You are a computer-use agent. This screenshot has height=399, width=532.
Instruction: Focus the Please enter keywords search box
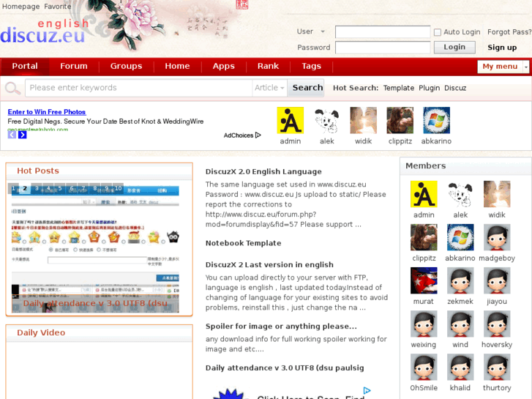click(x=138, y=88)
